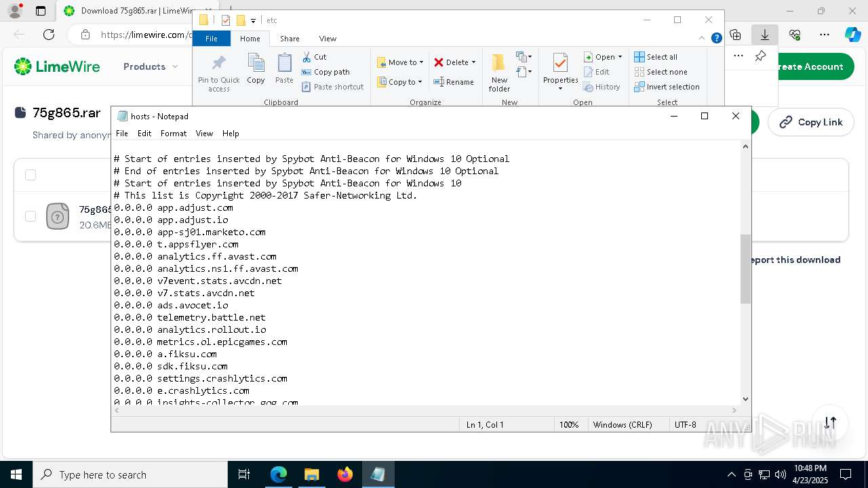The image size is (868, 488).
Task: Click Select none in ribbon
Action: (660, 72)
